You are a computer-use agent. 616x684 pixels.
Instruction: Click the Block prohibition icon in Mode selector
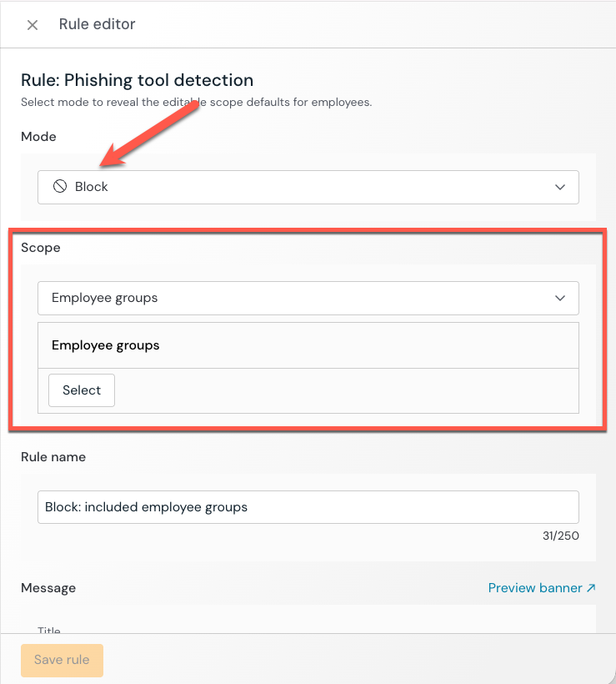pos(59,187)
